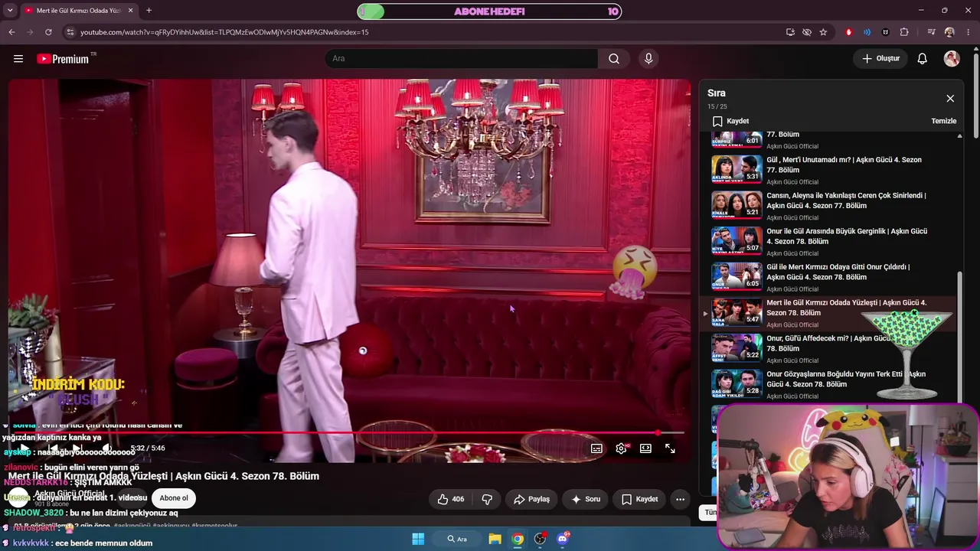Open the OBS icon in the taskbar
Image resolution: width=980 pixels, height=551 pixels.
pos(541,539)
